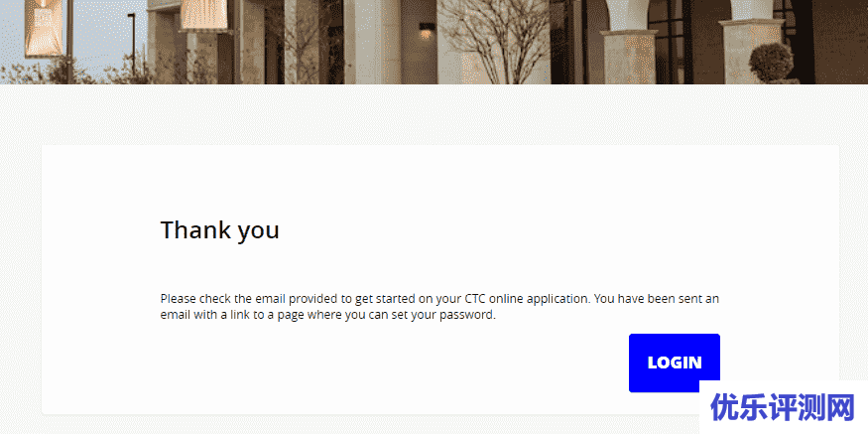
Task: Click the gray page background above the card
Action: 434,115
